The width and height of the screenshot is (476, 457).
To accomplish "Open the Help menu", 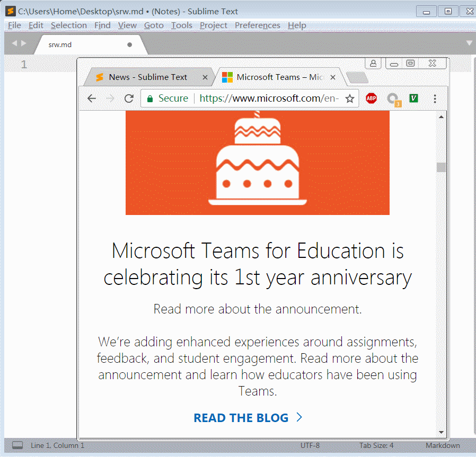I will click(x=297, y=25).
